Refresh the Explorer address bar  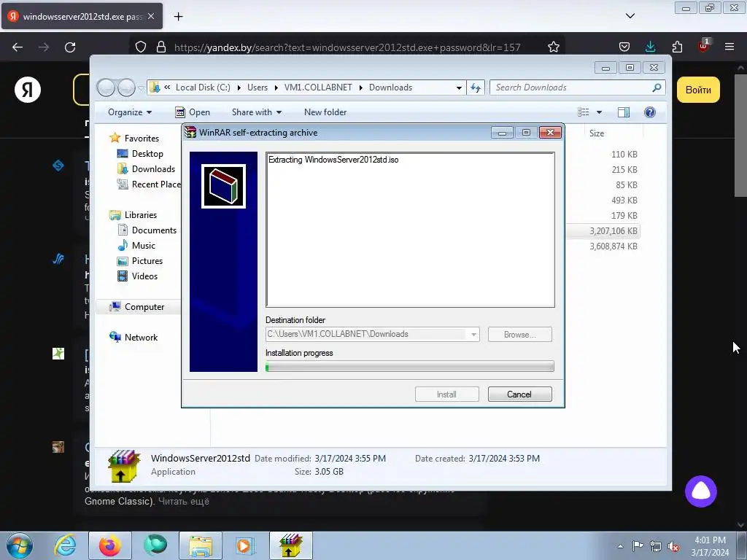click(476, 87)
